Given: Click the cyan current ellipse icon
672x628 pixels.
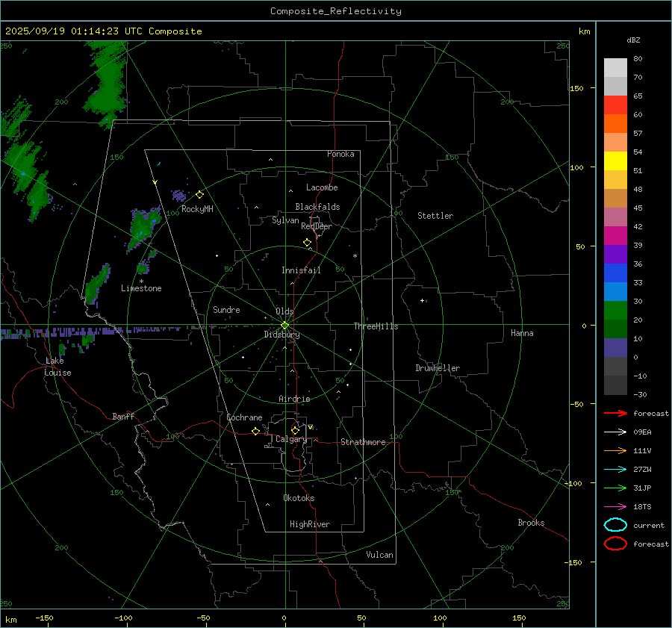Looking at the screenshot, I should tap(615, 525).
